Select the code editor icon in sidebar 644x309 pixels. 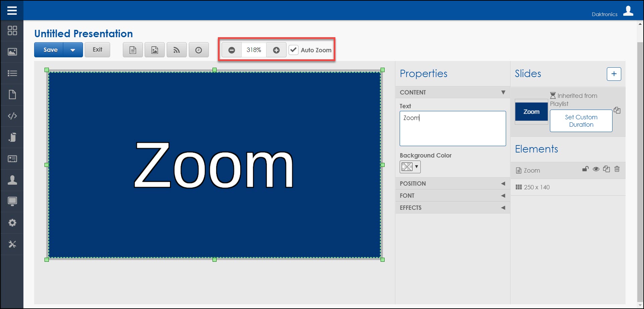12,116
